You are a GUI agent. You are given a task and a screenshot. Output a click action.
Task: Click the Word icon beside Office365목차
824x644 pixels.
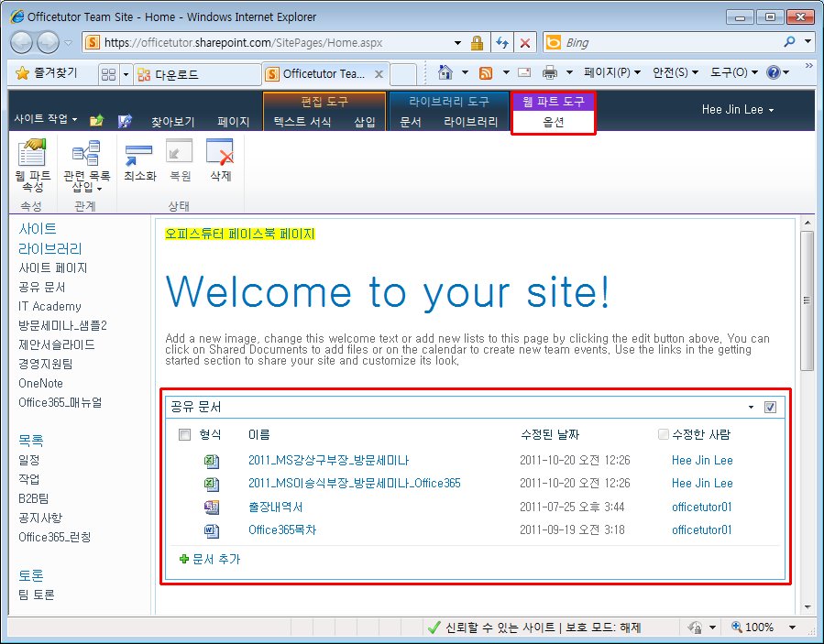point(211,530)
